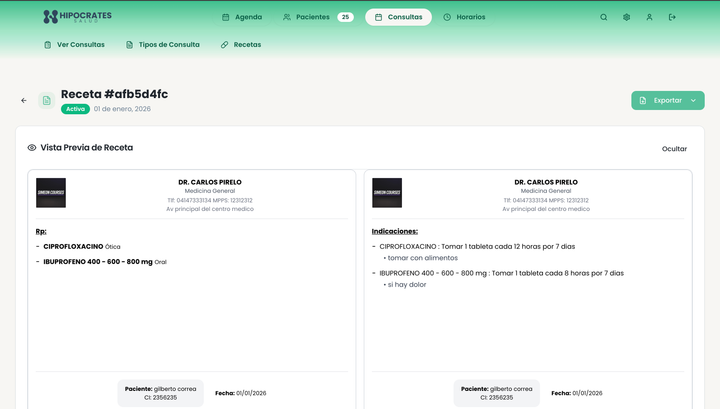
Task: Click the Activa status badge
Action: click(75, 109)
